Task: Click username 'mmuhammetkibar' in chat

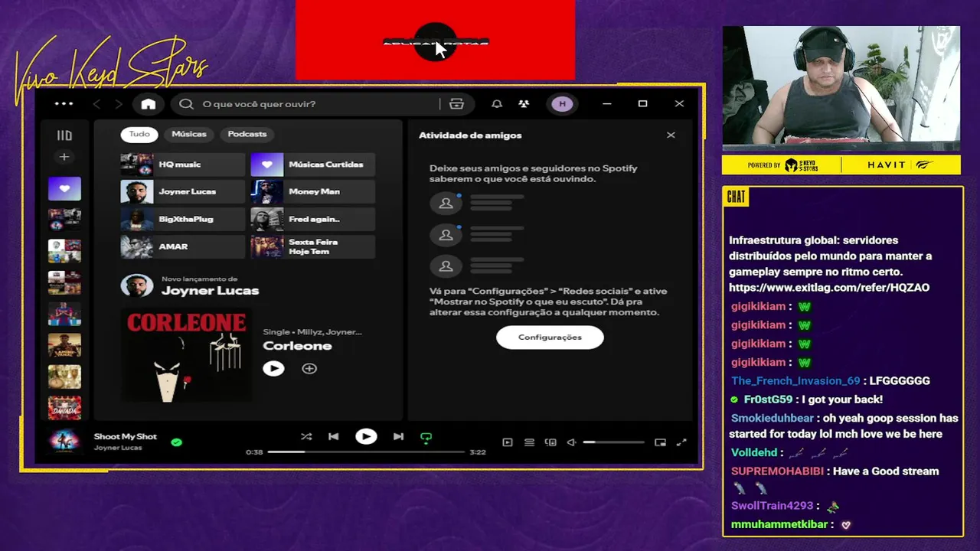Action: 779,525
